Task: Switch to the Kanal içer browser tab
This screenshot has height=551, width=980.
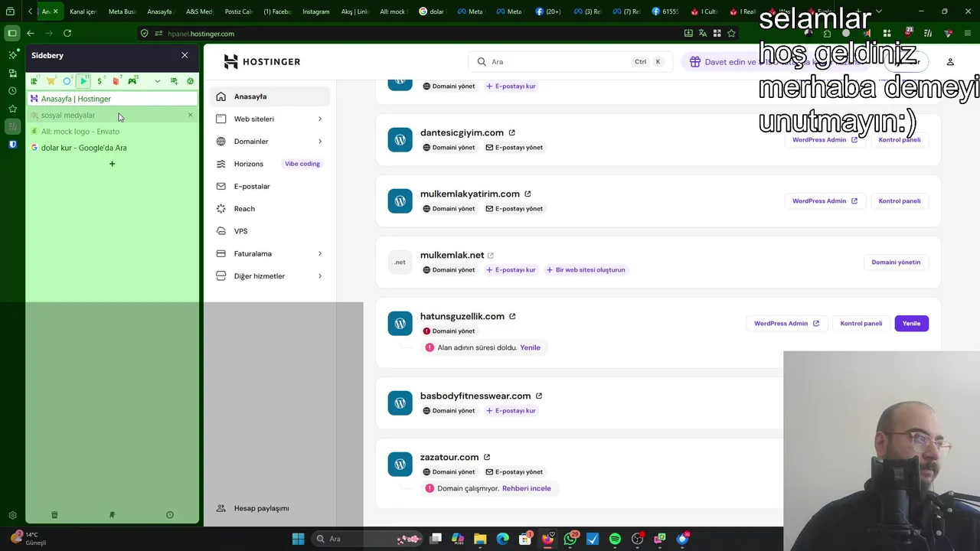Action: pyautogui.click(x=82, y=11)
